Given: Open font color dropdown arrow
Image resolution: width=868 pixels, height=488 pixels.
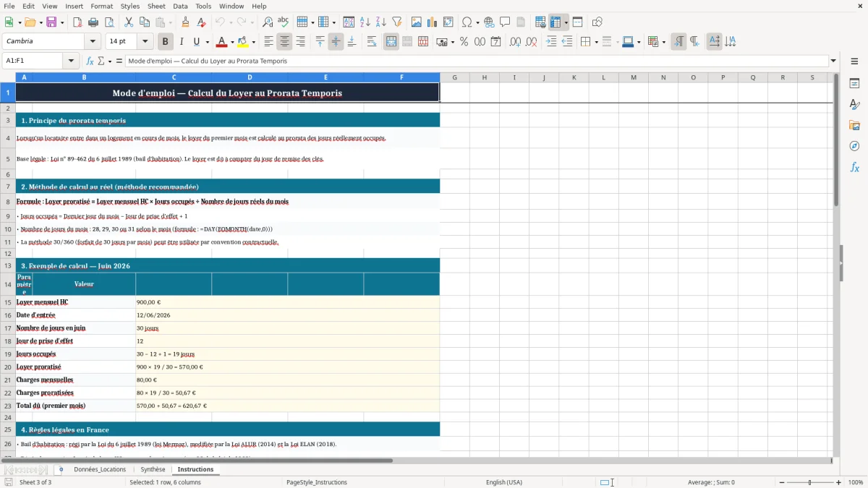Looking at the screenshot, I should coord(232,42).
